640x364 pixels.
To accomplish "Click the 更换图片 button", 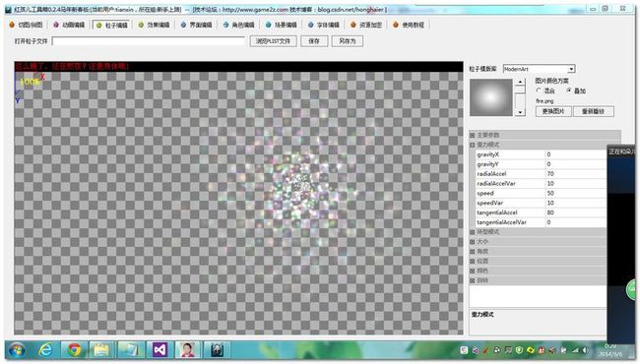I will [553, 111].
